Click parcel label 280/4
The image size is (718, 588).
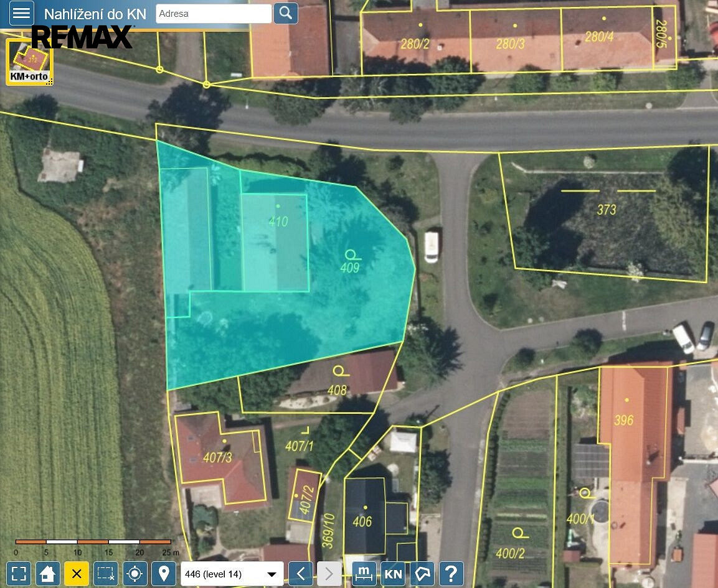coord(599,37)
